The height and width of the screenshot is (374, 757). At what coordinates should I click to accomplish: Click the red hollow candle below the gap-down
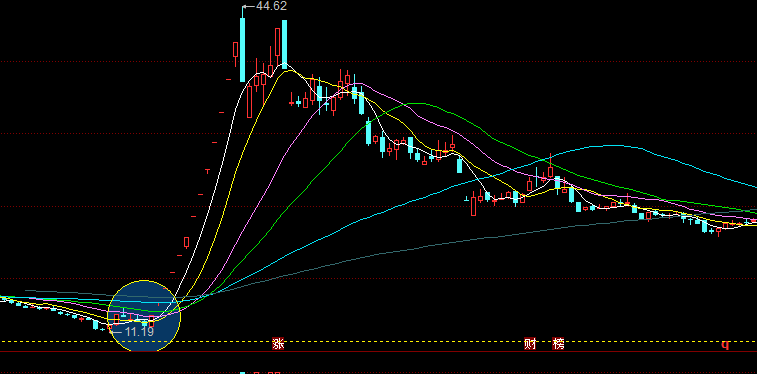pos(474,206)
